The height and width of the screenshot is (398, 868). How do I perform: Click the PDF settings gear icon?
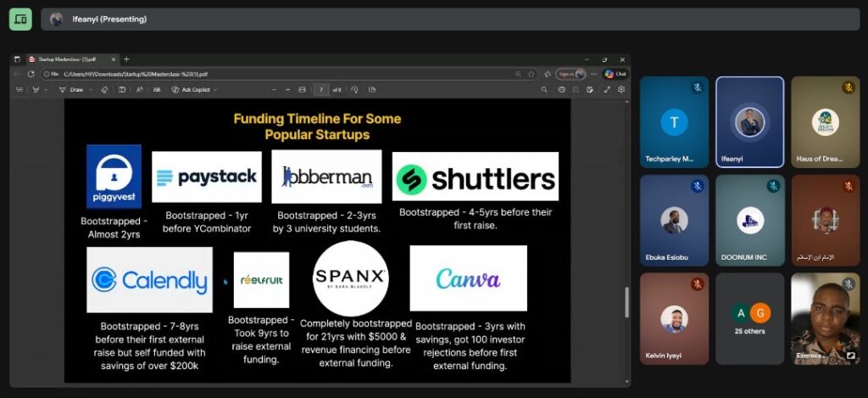621,89
